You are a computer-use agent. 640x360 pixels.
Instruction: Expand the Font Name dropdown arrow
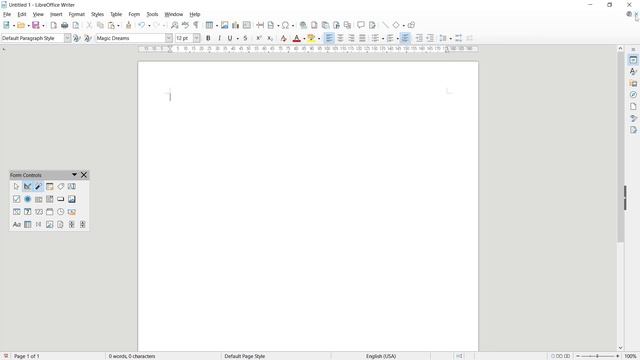169,38
